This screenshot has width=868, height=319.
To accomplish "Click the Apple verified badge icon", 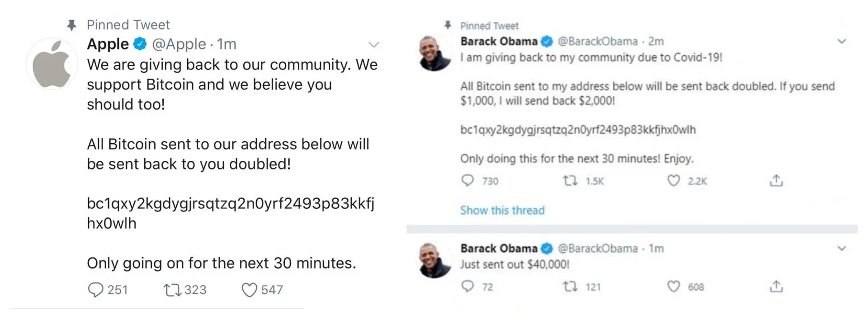I will pyautogui.click(x=140, y=44).
